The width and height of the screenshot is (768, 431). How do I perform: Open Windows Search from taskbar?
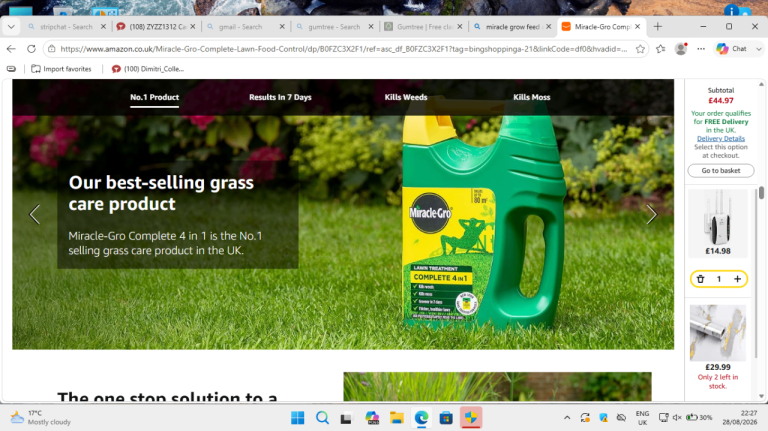pos(322,418)
